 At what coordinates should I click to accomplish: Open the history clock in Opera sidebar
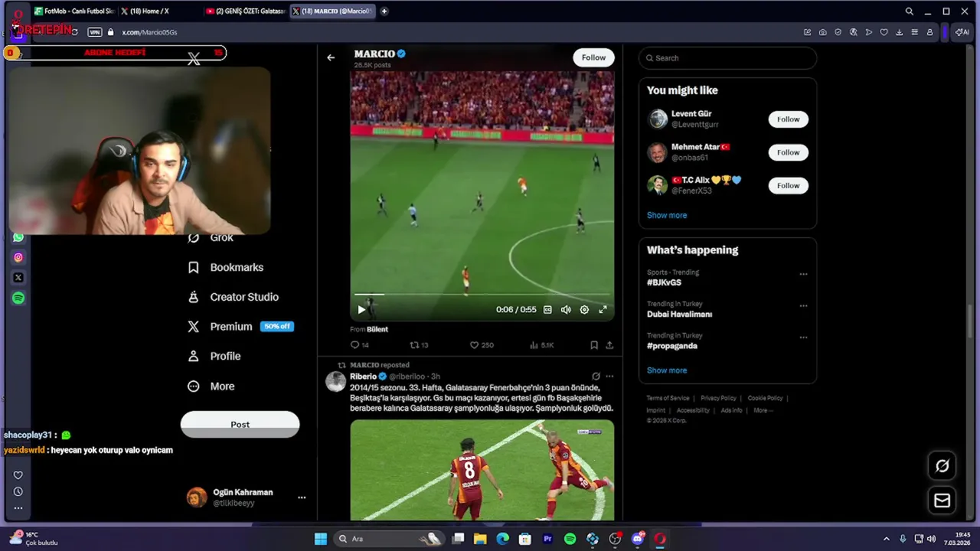(18, 492)
